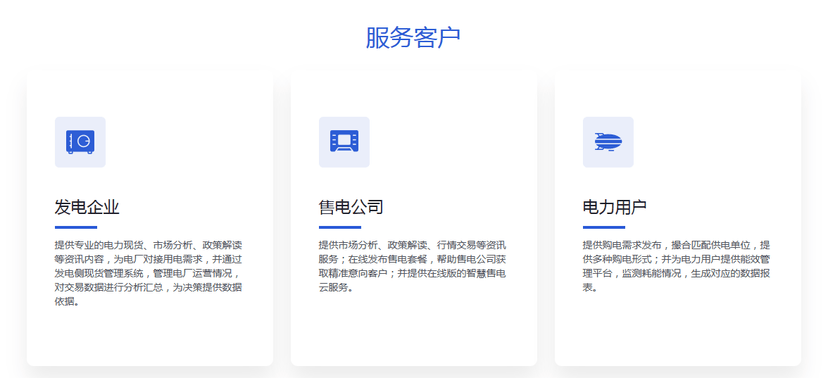Screen dimensions: 828x378
Task: Select the 服务客户 section heading
Action: [413, 38]
